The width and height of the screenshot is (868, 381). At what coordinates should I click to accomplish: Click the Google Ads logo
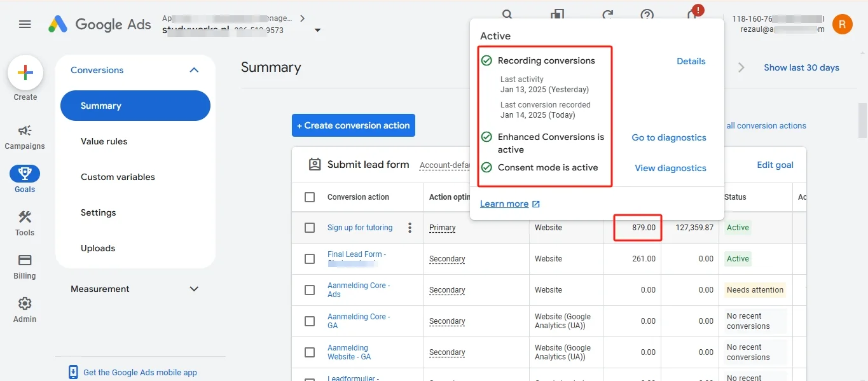[100, 24]
